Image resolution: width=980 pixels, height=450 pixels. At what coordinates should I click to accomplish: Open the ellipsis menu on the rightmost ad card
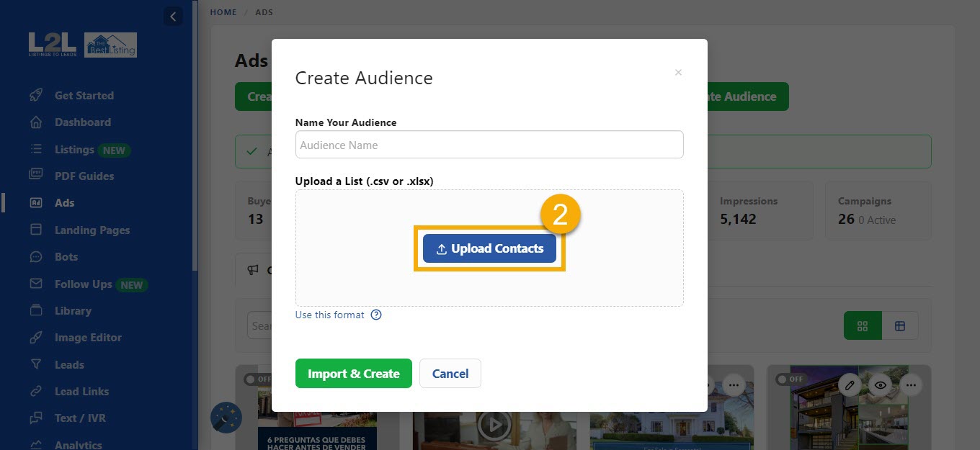pos(911,384)
